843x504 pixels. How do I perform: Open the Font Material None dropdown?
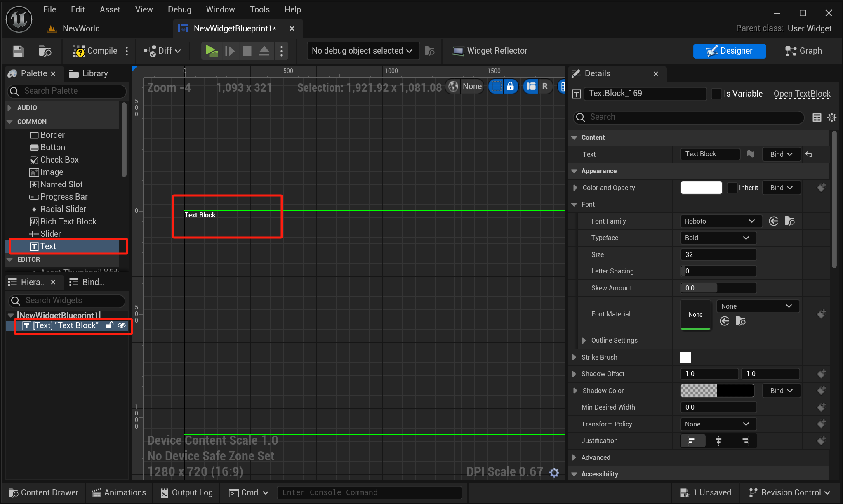tap(758, 306)
